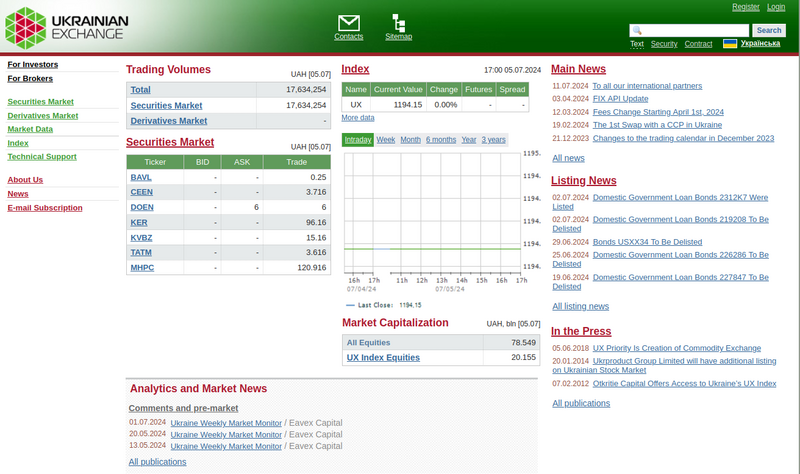Open the KVBZ ticker
Viewport: 800px width, 474px height.
tap(141, 238)
